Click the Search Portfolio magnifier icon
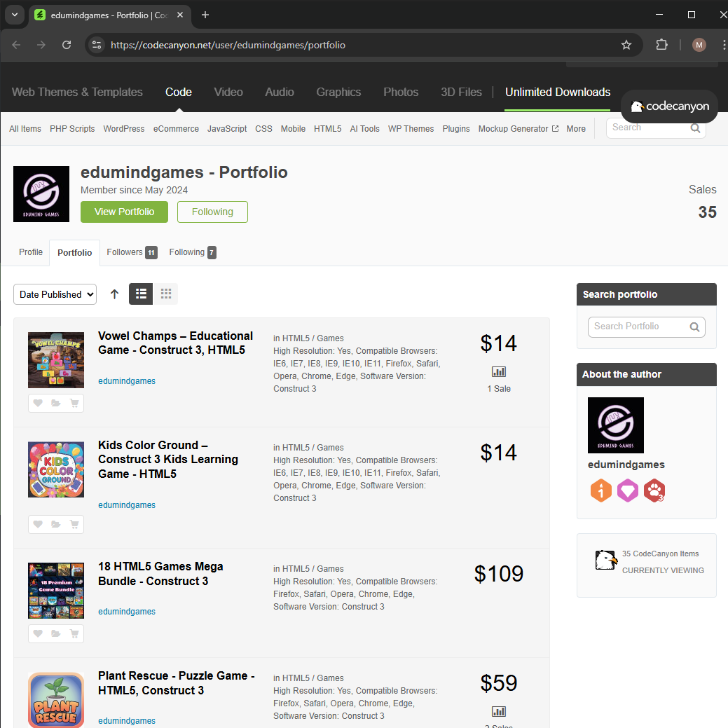 694,327
